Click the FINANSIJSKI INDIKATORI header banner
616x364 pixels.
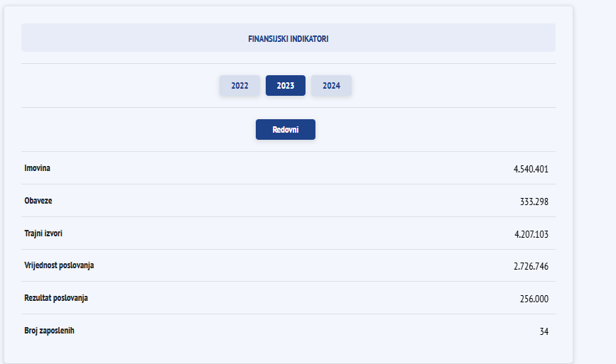(288, 38)
